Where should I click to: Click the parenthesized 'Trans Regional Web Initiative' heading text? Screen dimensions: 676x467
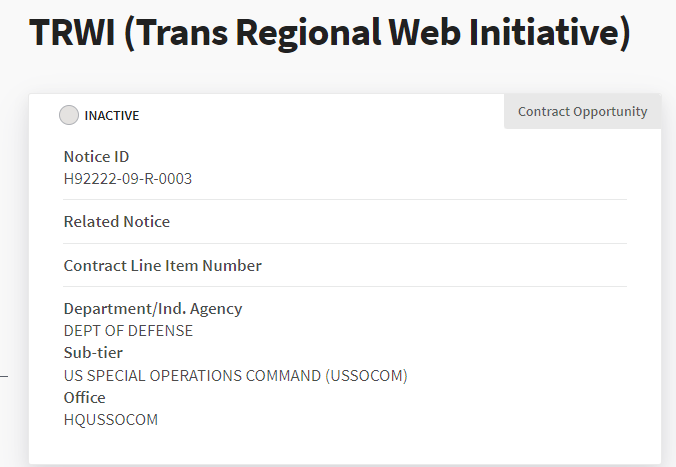pos(381,33)
